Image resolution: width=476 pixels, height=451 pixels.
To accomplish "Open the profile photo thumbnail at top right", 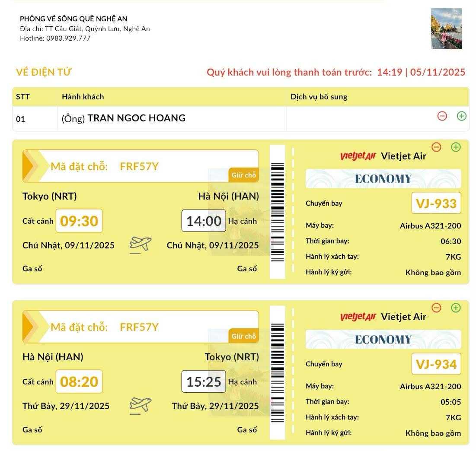I will click(x=446, y=29).
